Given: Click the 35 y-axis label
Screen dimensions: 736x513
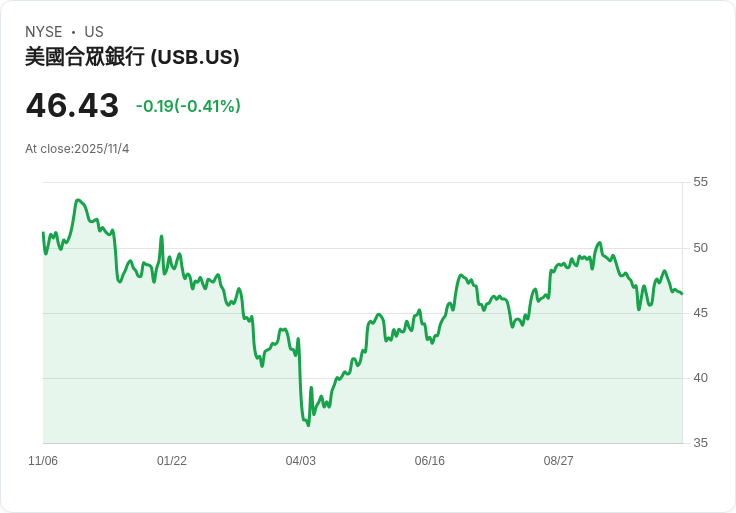Looking at the screenshot, I should [700, 443].
